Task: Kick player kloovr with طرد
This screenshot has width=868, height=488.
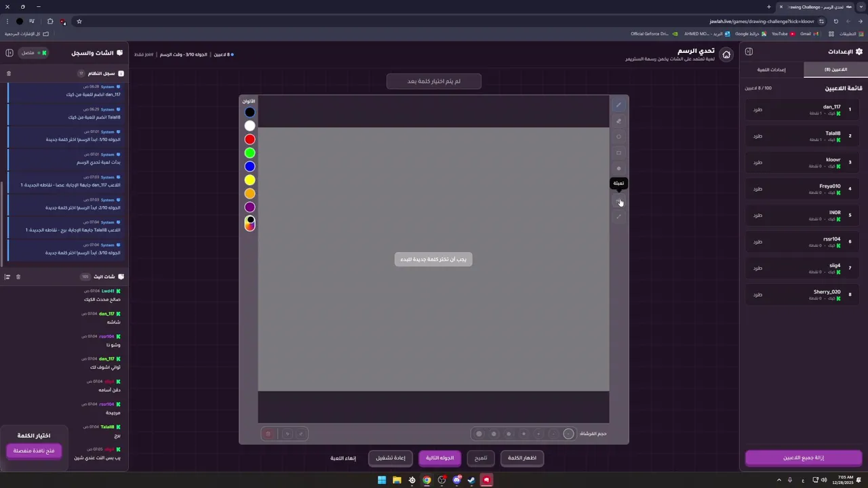Action: coord(757,163)
